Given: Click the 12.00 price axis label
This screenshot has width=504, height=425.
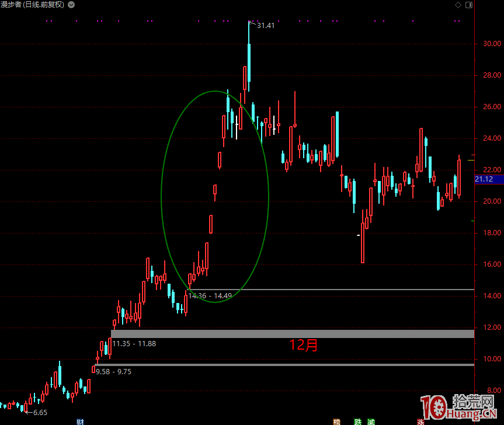Looking at the screenshot, I should point(492,328).
